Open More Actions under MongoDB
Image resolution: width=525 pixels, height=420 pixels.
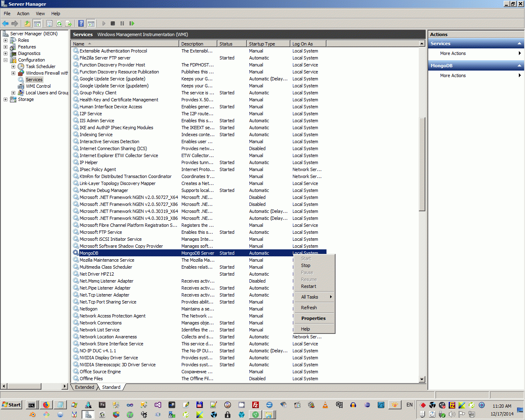pos(476,75)
